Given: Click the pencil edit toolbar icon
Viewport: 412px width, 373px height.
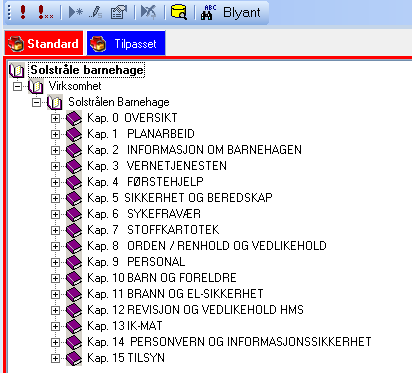Looking at the screenshot, I should [96, 12].
